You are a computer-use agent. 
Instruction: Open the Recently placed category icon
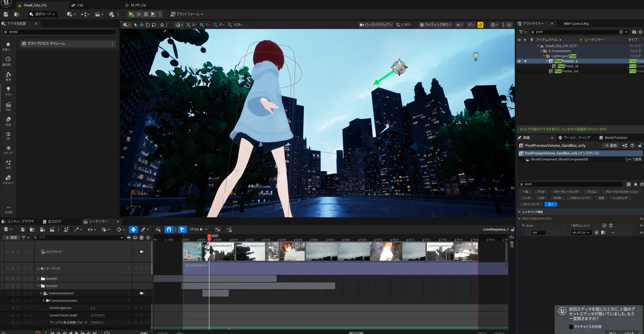pos(8,61)
